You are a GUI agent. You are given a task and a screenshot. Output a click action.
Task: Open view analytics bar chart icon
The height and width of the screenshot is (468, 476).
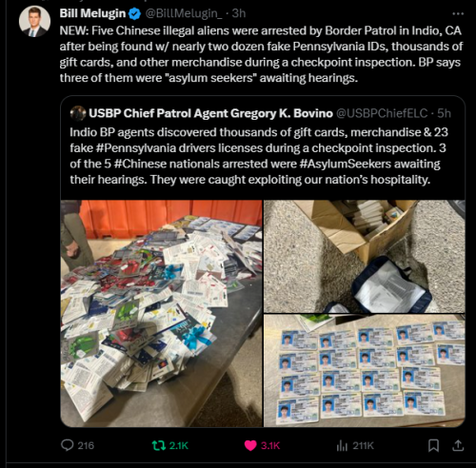[342, 446]
